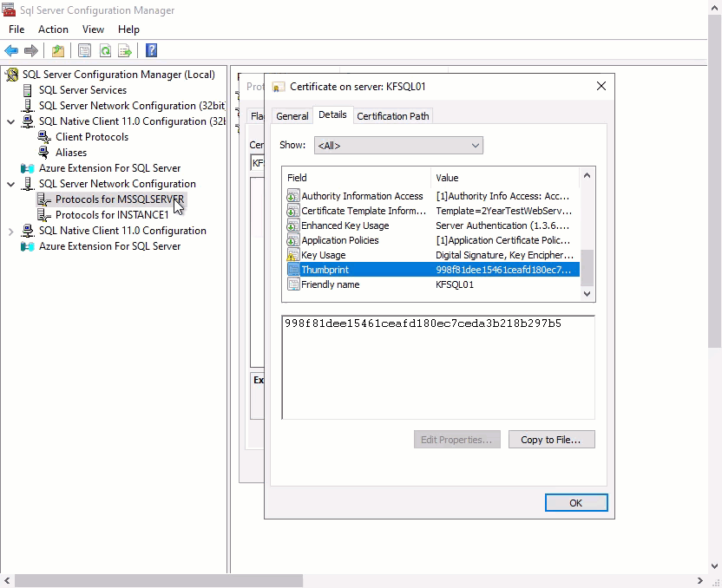Click the certificate icon in the dialog title
This screenshot has height=588, width=722.
[278, 87]
